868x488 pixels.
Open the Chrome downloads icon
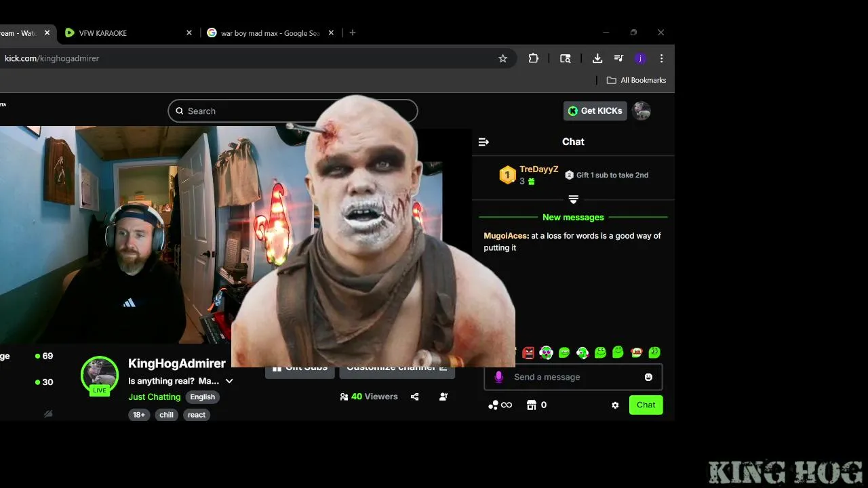597,58
